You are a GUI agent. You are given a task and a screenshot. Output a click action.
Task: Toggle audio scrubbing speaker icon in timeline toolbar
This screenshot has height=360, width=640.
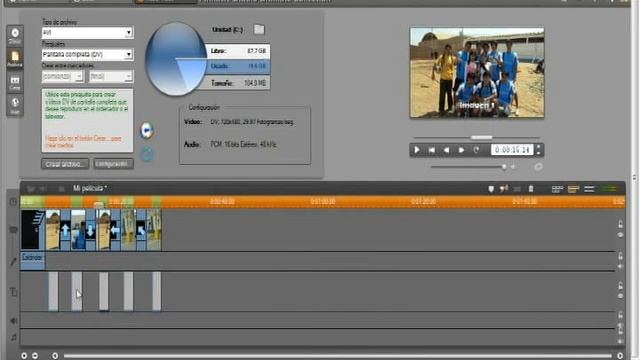pyautogui.click(x=504, y=189)
